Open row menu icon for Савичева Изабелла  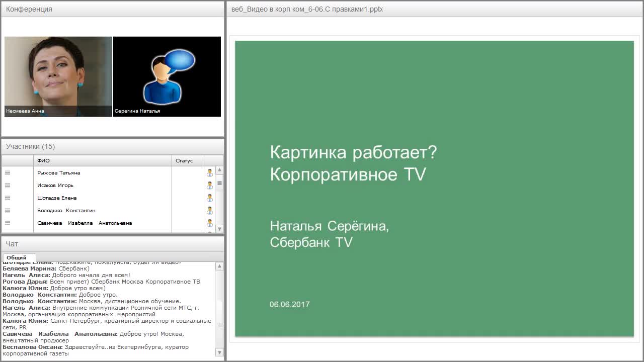(7, 223)
